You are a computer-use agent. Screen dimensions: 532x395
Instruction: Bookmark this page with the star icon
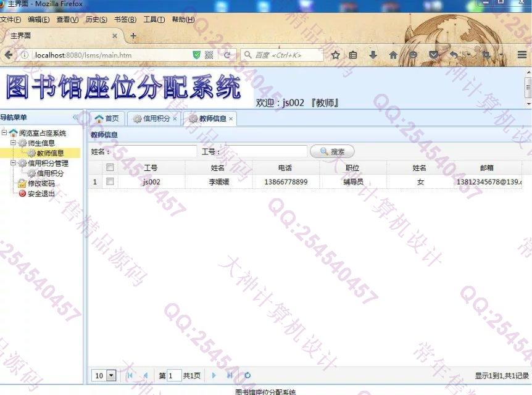click(336, 55)
